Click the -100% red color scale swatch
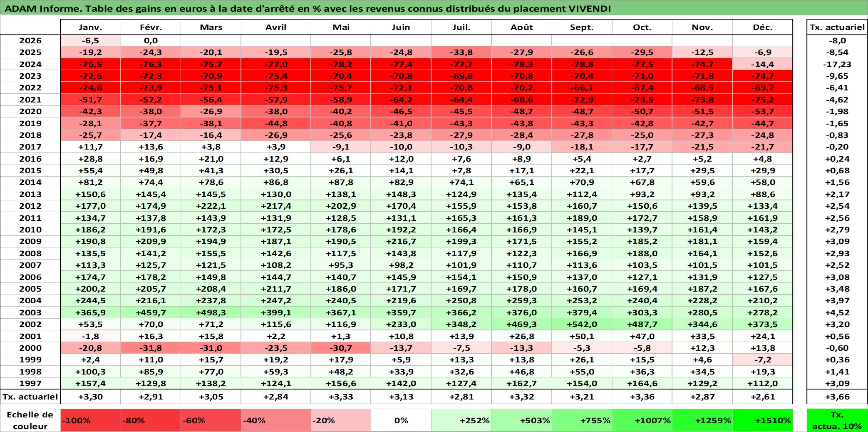 91,420
